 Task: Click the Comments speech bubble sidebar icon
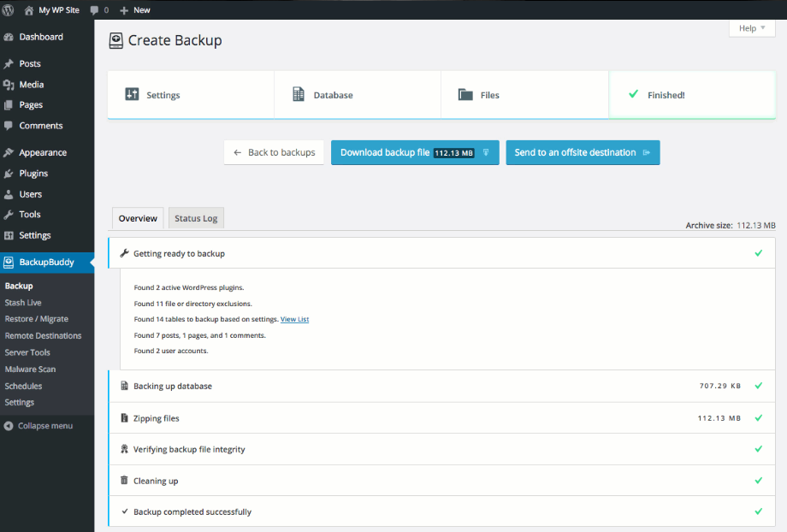[x=9, y=126]
